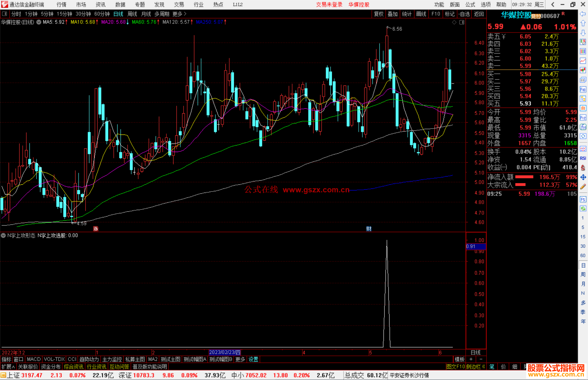Click the blue four-way move arrows icon
Screen dimensions: 588x380
pos(583,177)
